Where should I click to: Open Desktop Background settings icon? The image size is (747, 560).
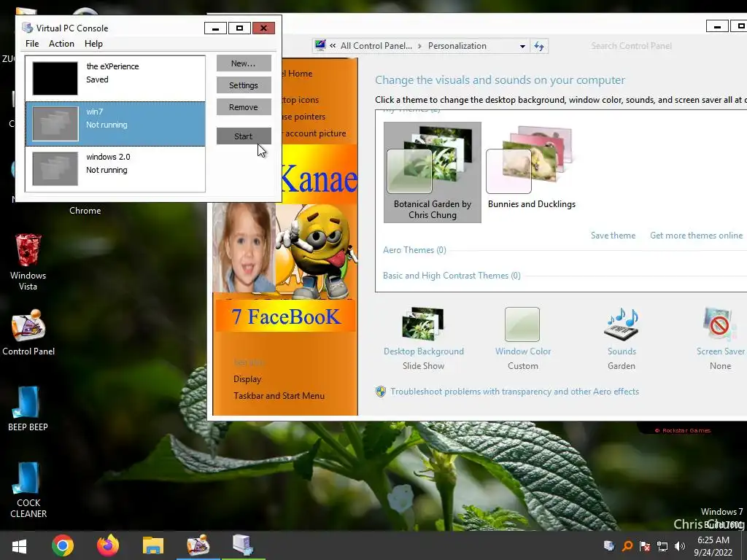[x=423, y=324]
